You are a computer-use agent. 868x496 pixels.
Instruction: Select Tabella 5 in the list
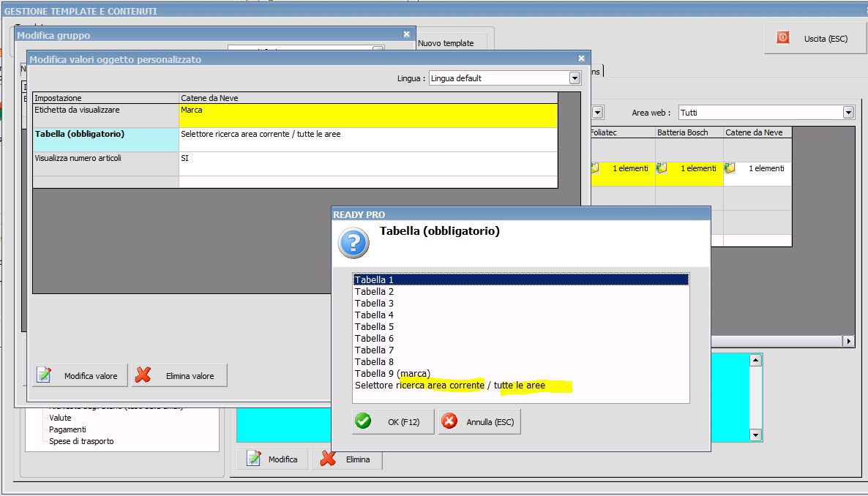tap(521, 326)
